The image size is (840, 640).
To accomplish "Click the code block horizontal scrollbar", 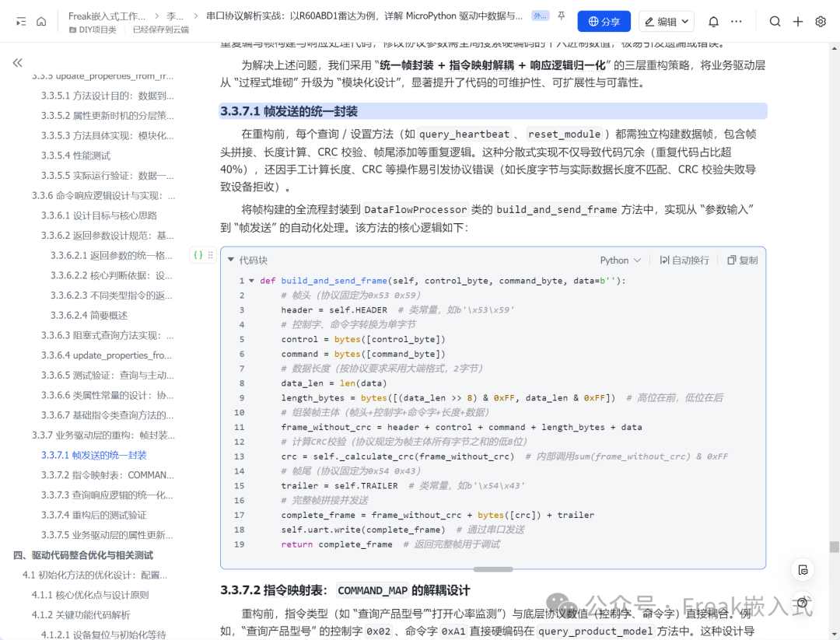I will (493, 568).
